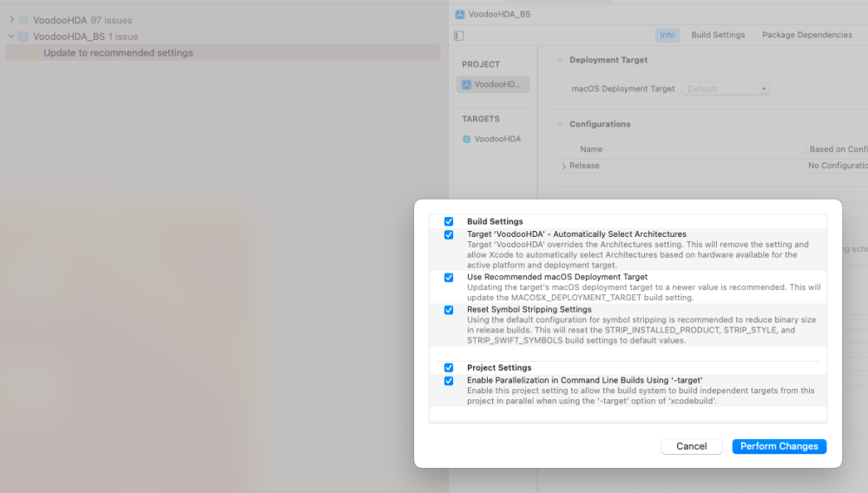Click the Perform Changes button
The width and height of the screenshot is (868, 493).
(x=779, y=446)
